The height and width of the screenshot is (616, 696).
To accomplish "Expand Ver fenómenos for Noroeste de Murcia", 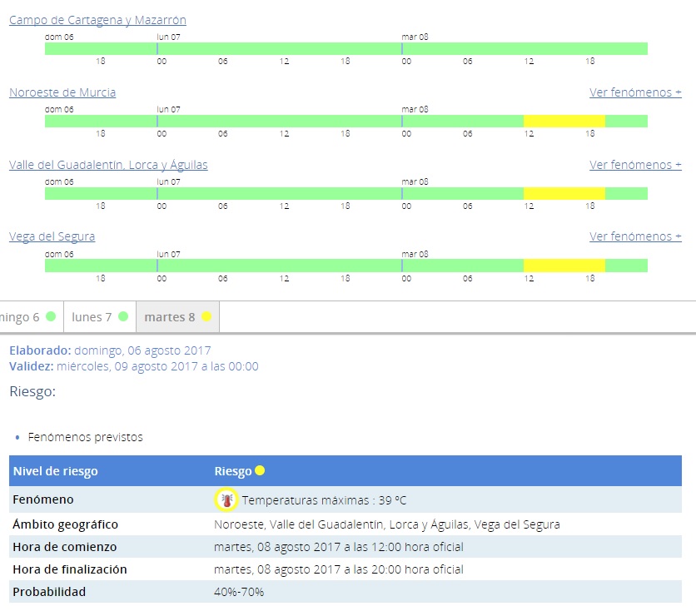I will (635, 92).
